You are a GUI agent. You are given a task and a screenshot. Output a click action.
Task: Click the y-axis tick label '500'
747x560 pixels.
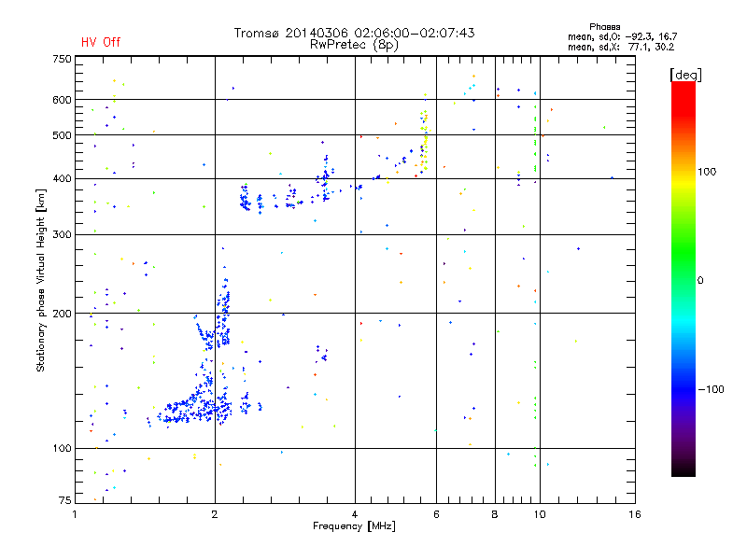(62, 135)
